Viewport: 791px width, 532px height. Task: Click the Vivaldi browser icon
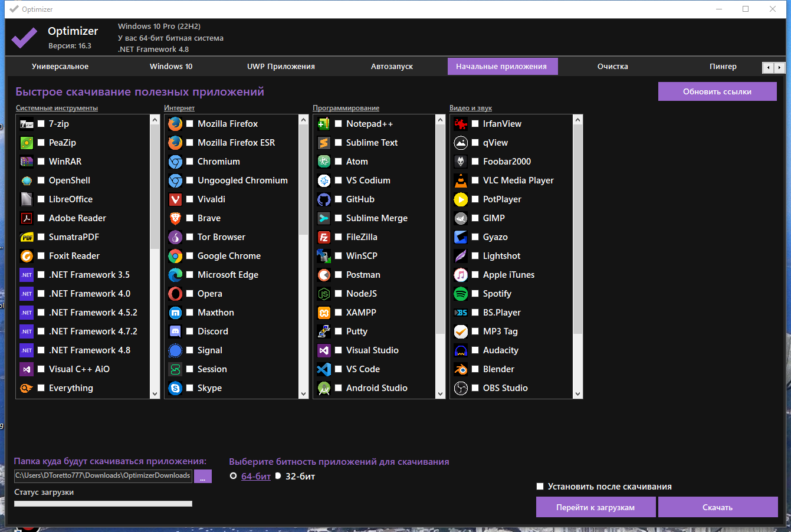175,199
